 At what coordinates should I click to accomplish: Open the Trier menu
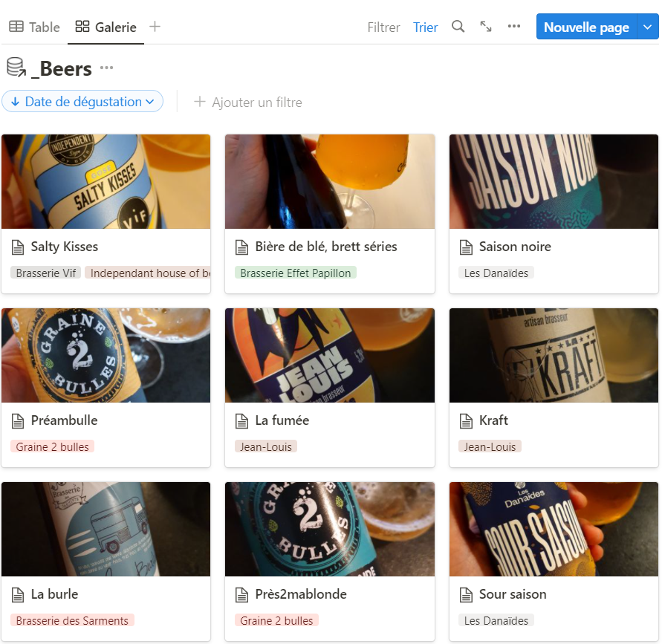425,27
